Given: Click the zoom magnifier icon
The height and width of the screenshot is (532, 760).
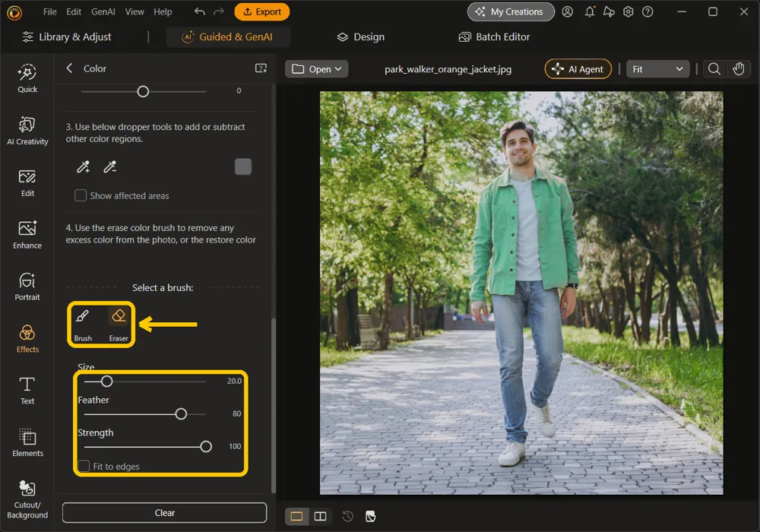Looking at the screenshot, I should pyautogui.click(x=714, y=69).
